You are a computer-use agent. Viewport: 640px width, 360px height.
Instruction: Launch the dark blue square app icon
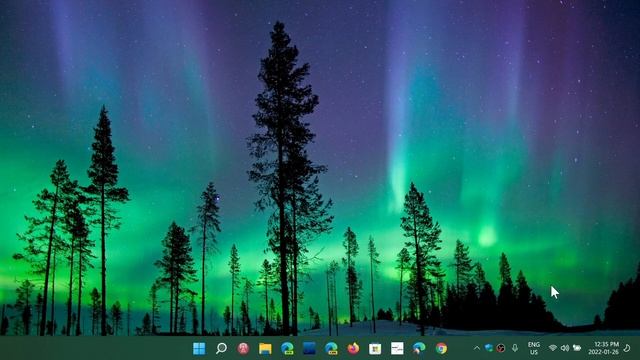click(309, 348)
